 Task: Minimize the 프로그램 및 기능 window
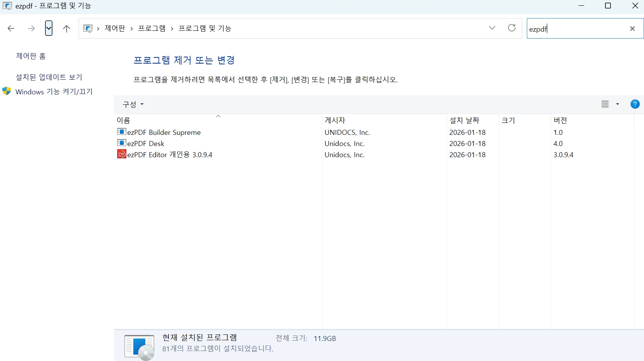click(x=582, y=6)
